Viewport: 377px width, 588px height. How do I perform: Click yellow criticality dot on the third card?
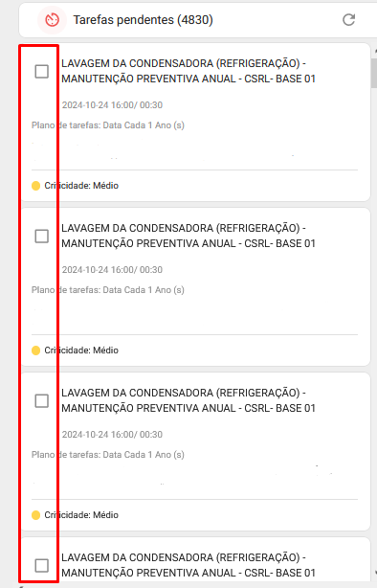(x=36, y=515)
